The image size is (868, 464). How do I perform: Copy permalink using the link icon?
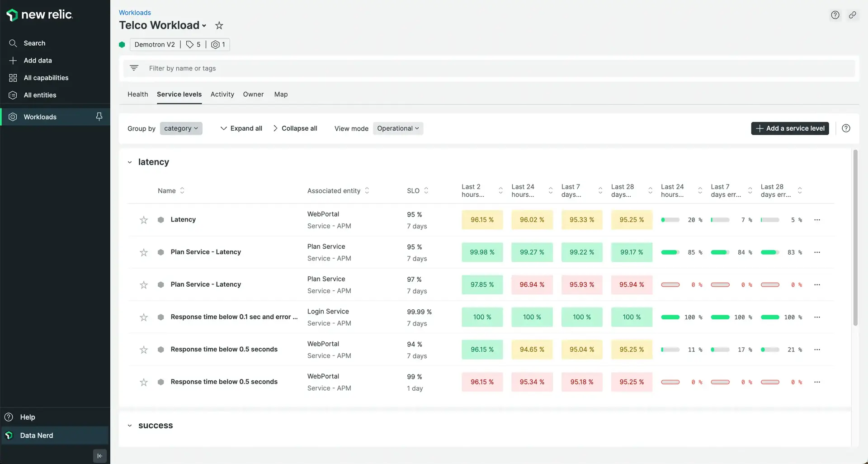852,15
